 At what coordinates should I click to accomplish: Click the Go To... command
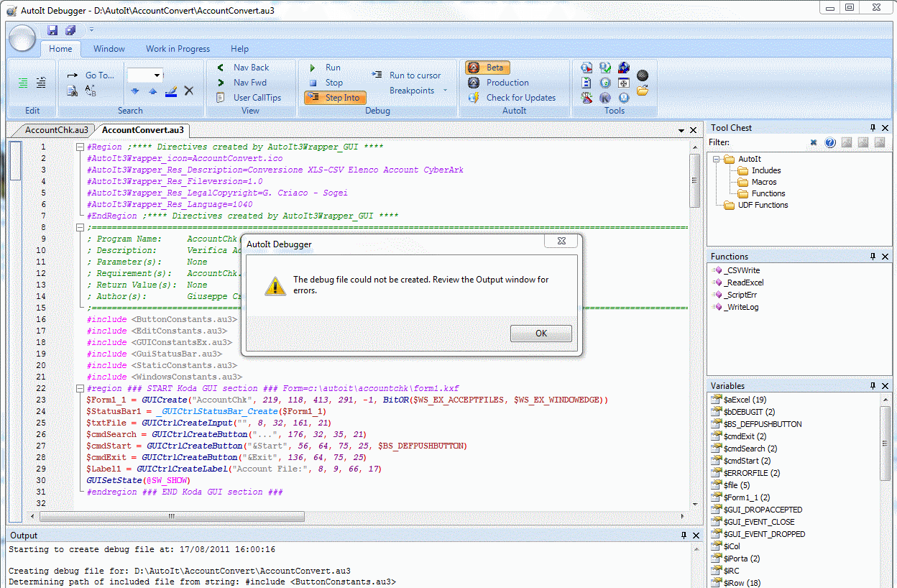pos(91,75)
